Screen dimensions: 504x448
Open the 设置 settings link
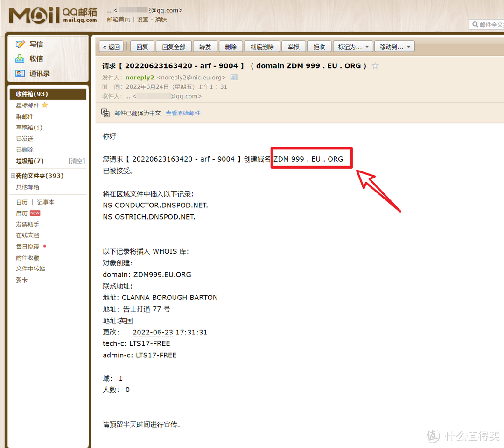143,20
